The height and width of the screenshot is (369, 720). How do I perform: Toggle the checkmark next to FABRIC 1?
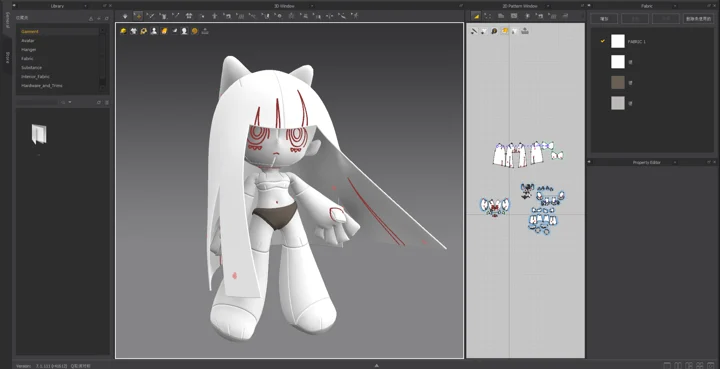[602, 41]
